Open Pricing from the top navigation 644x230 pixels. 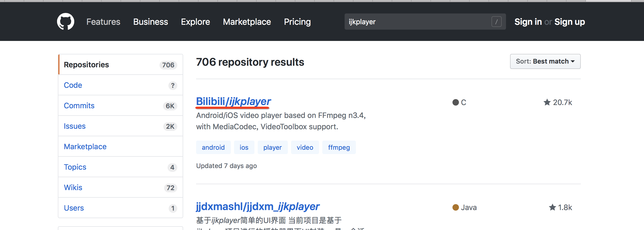(x=297, y=22)
